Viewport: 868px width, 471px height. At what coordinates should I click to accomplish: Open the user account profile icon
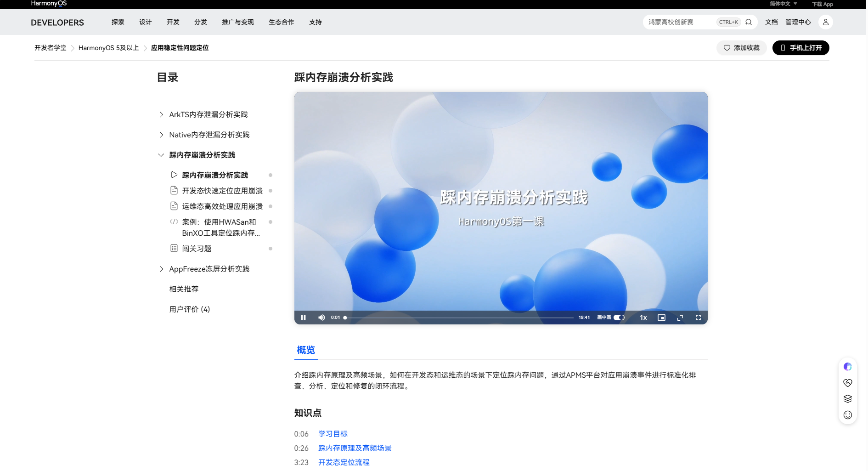[x=826, y=22]
